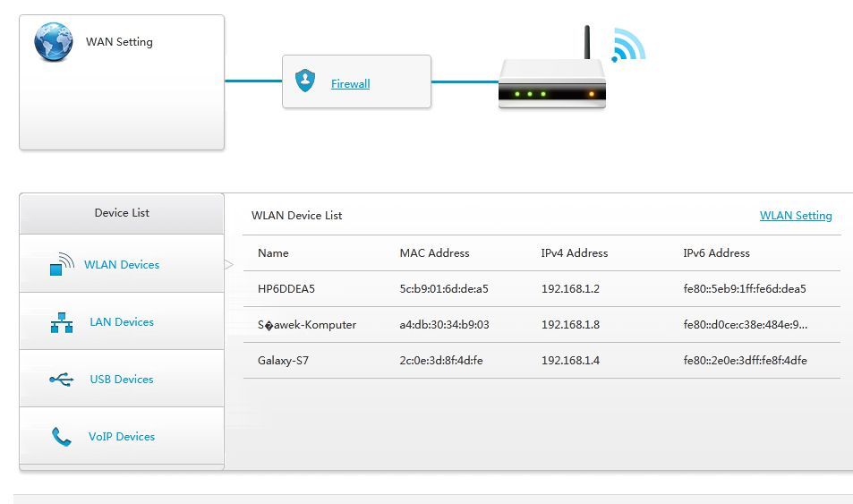This screenshot has width=853, height=504.
Task: Click the MAC Address column header
Action: pos(434,253)
